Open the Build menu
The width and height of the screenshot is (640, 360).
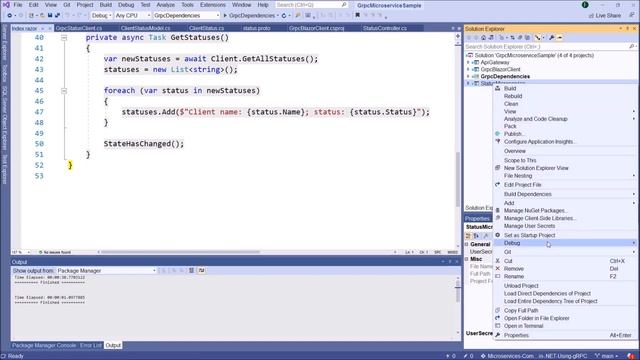click(106, 5)
